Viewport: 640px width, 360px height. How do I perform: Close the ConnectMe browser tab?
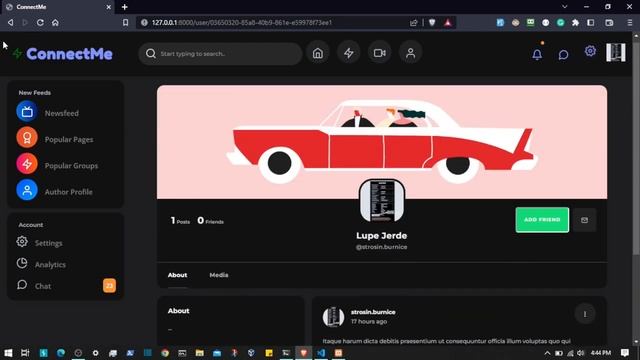pyautogui.click(x=109, y=7)
